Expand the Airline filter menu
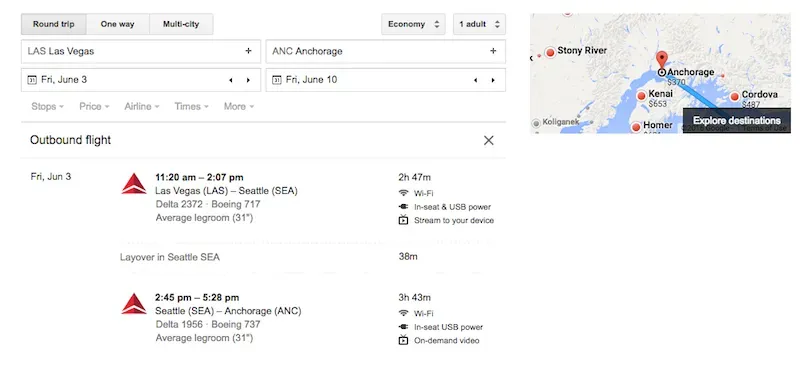The height and width of the screenshot is (371, 800). tap(142, 107)
